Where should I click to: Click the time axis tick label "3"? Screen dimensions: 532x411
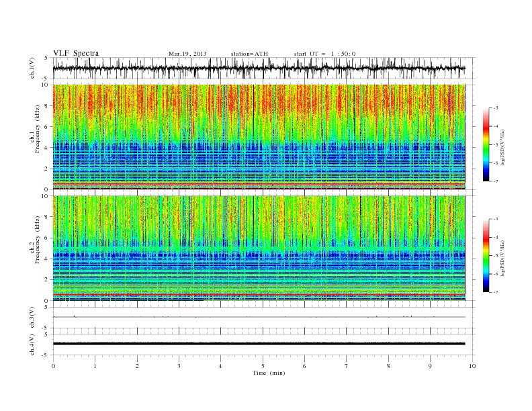coord(179,366)
